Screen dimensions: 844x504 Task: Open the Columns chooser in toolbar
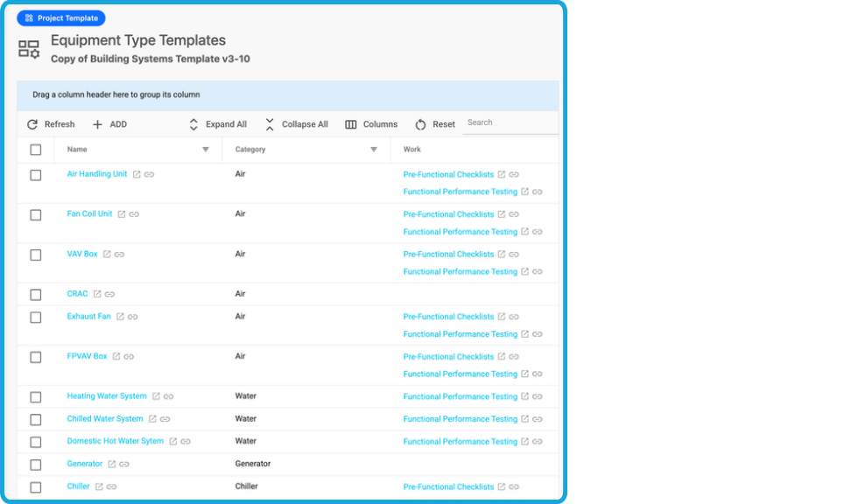tap(371, 124)
